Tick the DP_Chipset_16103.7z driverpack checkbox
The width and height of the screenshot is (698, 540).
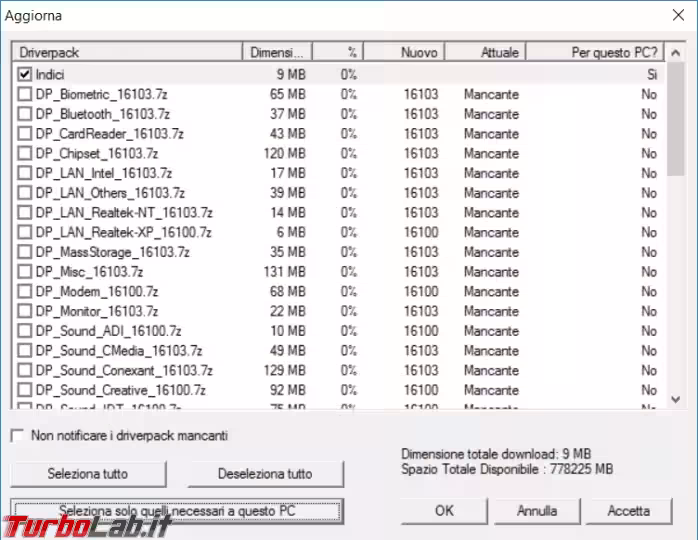point(25,153)
